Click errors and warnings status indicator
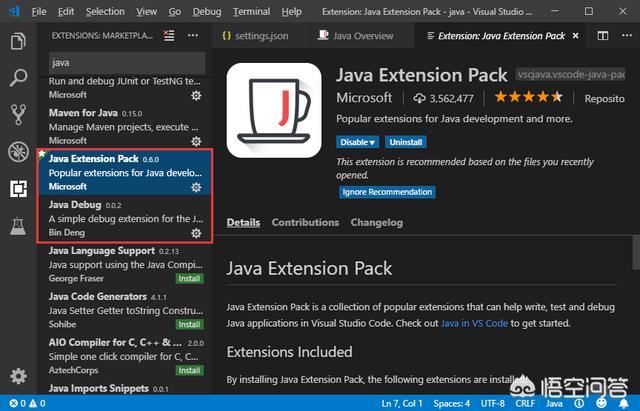Image resolution: width=640 pixels, height=411 pixels. pos(27,404)
